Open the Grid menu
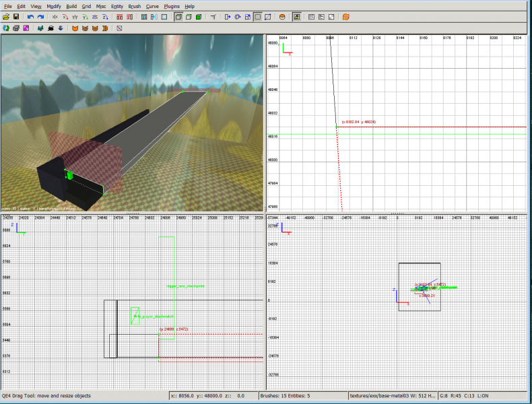 point(86,6)
